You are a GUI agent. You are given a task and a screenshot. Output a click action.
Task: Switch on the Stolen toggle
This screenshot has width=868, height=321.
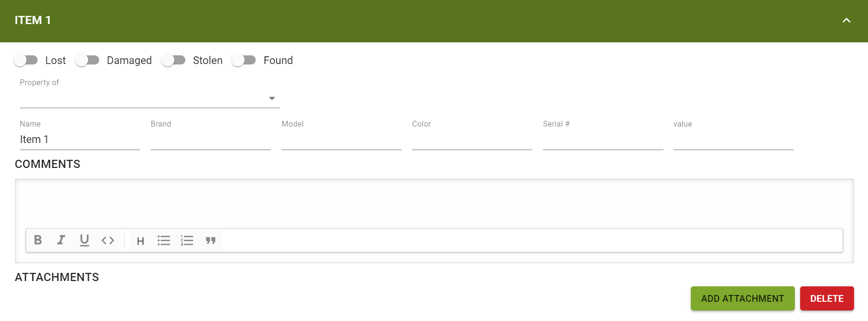173,60
